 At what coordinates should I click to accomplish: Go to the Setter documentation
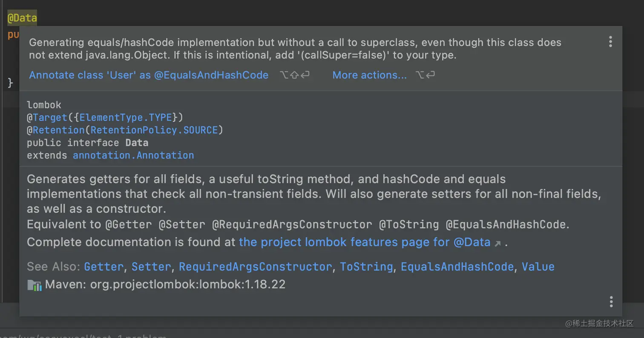[x=151, y=267]
